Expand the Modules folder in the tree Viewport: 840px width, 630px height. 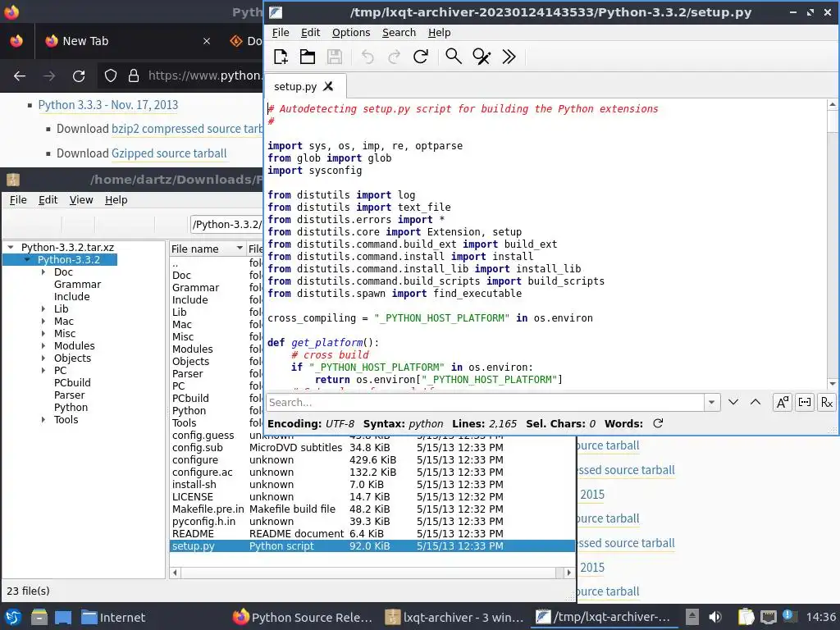[43, 346]
